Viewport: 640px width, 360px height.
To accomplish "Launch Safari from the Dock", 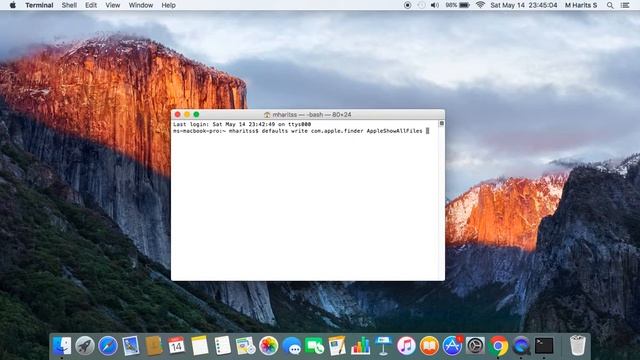I will 108,346.
